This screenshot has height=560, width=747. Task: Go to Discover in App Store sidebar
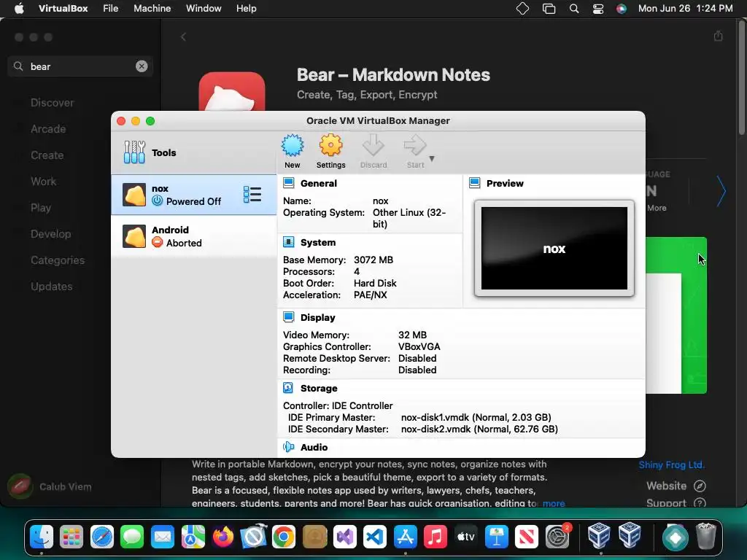click(52, 103)
